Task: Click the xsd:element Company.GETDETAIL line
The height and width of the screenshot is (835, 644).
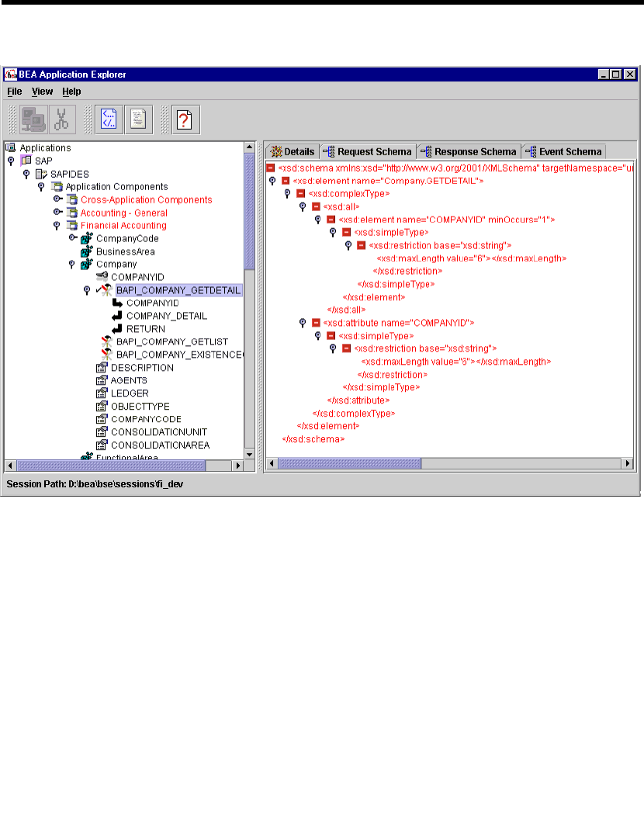Action: click(388, 181)
